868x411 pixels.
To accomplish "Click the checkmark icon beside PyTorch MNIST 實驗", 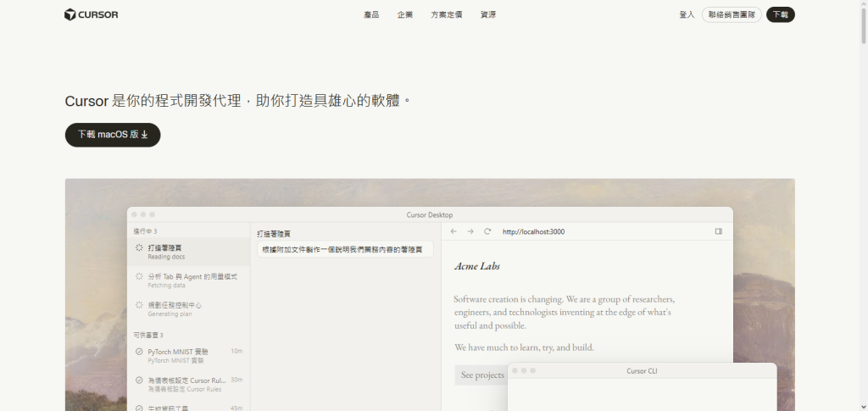I will pyautogui.click(x=140, y=352).
